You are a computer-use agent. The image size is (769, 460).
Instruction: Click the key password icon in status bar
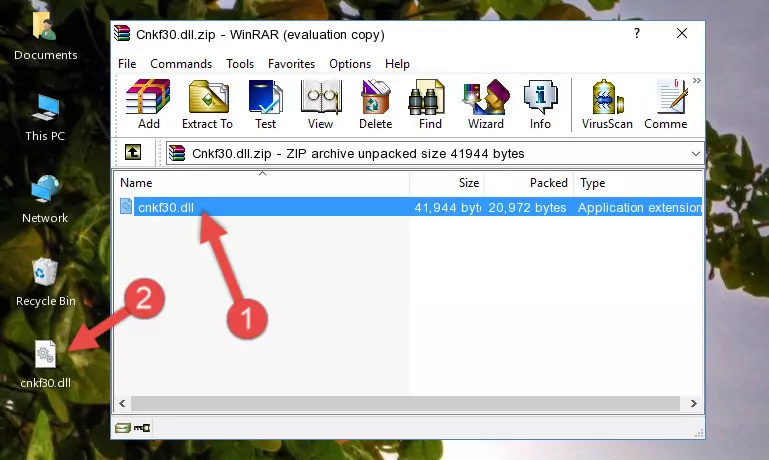click(x=142, y=428)
